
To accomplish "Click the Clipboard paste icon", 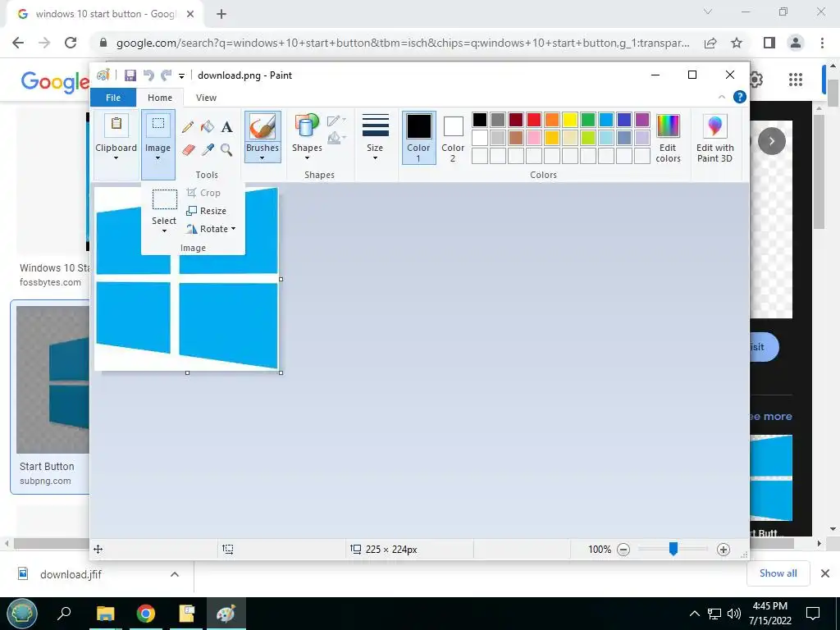I will [x=116, y=126].
